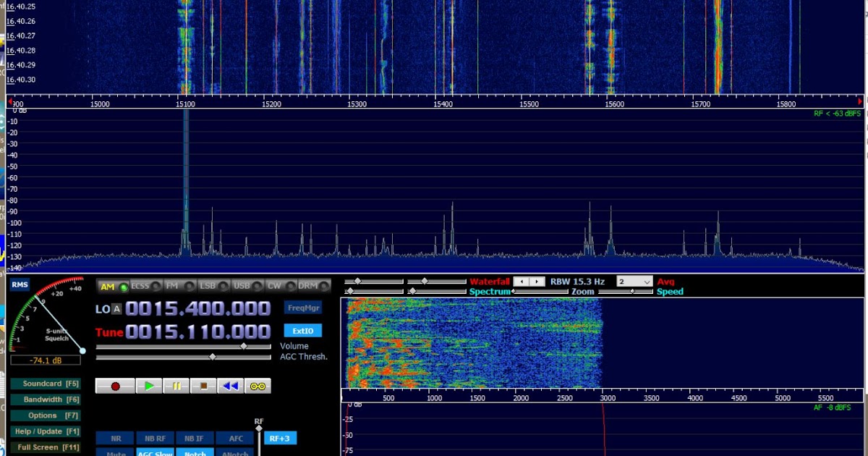Toggle AGC Slow off
Image resolution: width=868 pixels, height=456 pixels.
(x=155, y=452)
